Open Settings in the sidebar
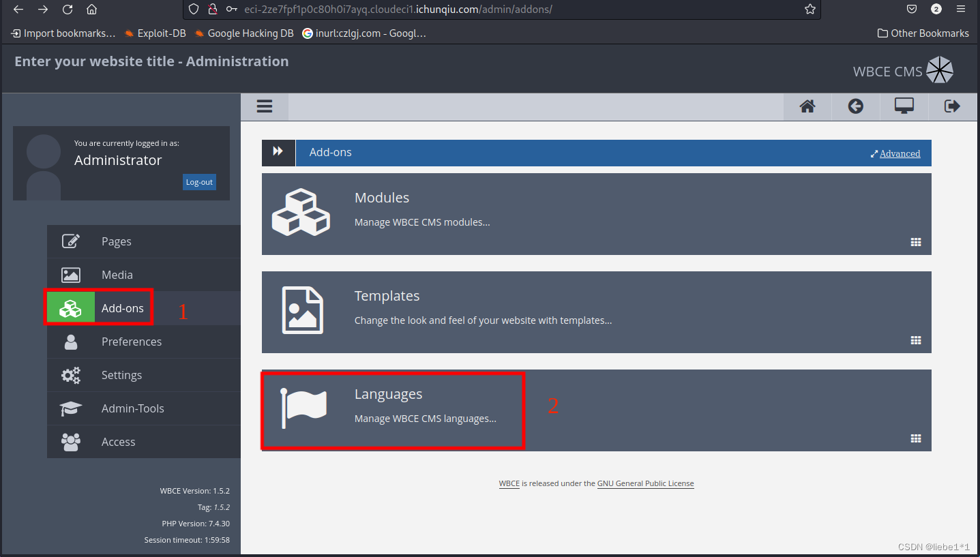The width and height of the screenshot is (980, 557). click(x=144, y=375)
